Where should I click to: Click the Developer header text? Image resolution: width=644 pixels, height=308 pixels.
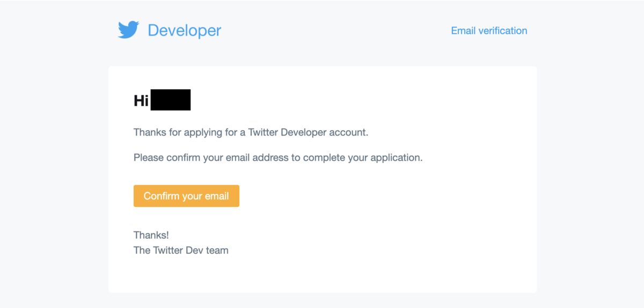click(185, 31)
